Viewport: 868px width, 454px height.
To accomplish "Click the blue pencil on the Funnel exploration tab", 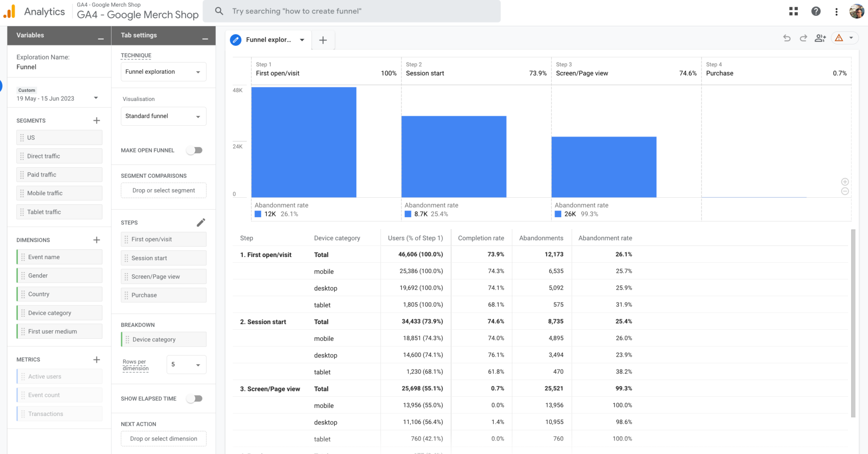I will click(x=236, y=39).
